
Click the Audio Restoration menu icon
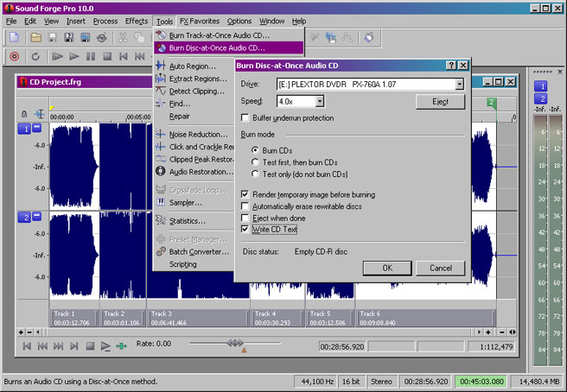click(161, 171)
